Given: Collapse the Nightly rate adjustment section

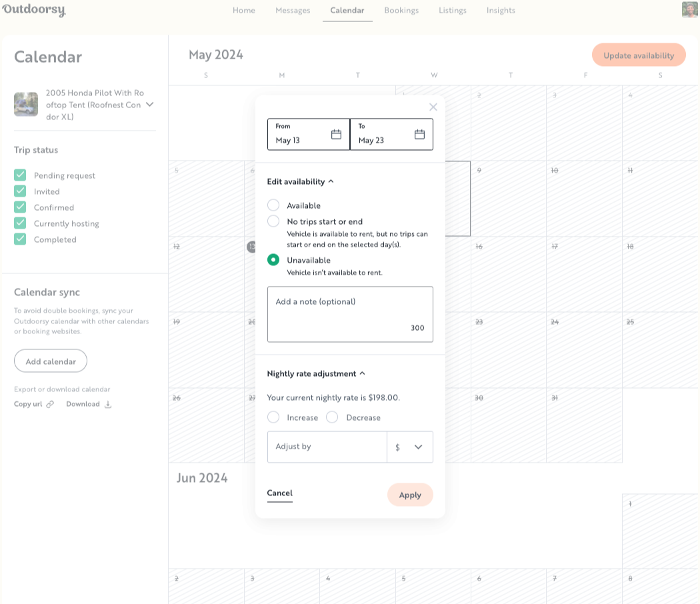Looking at the screenshot, I should tap(362, 373).
